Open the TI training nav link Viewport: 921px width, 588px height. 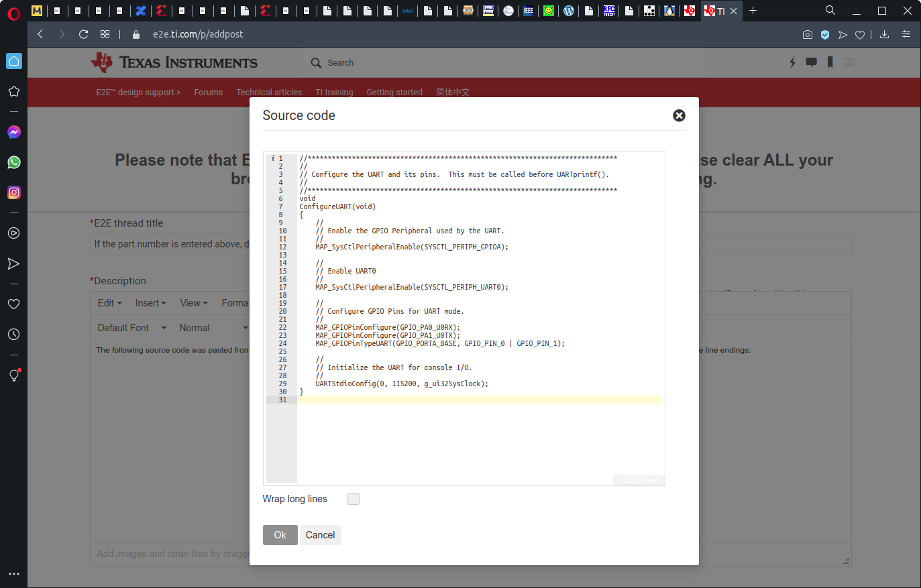[x=334, y=93]
